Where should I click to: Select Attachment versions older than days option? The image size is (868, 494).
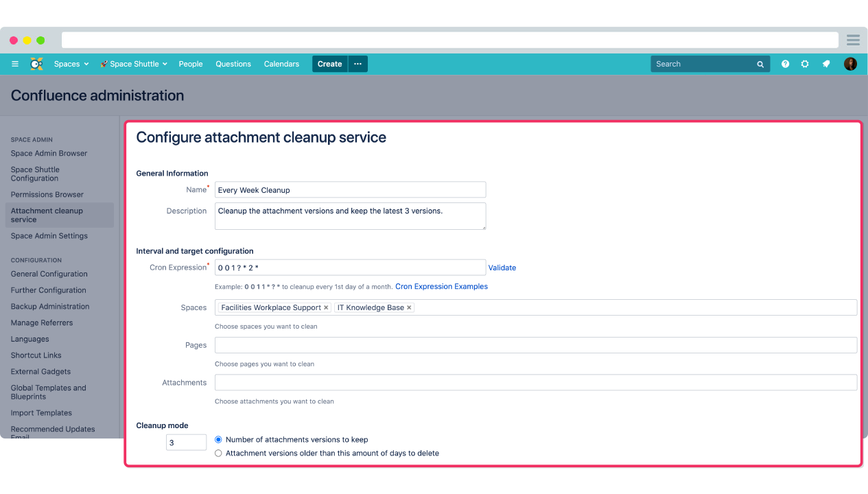(x=219, y=454)
